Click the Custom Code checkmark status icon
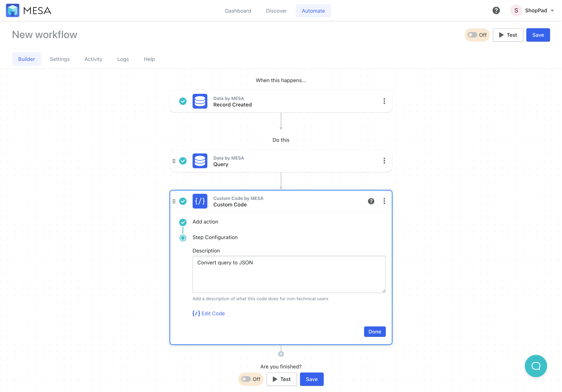 coord(183,201)
